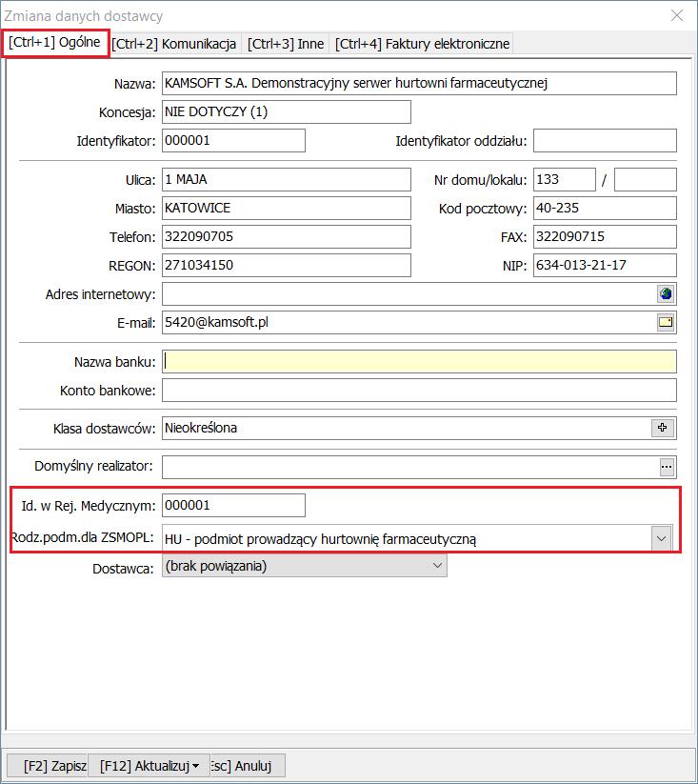The width and height of the screenshot is (698, 784).
Task: Click the Konto bankowe input field
Action: [419, 390]
